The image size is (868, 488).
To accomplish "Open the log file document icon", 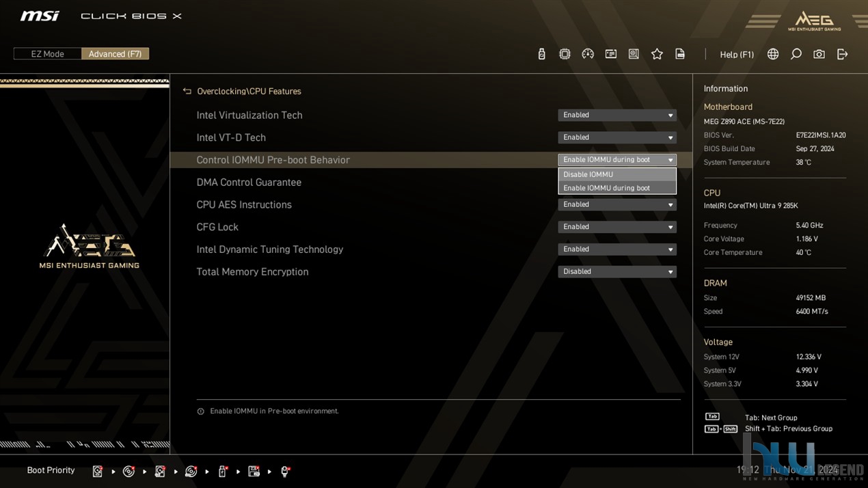I will pos(680,54).
